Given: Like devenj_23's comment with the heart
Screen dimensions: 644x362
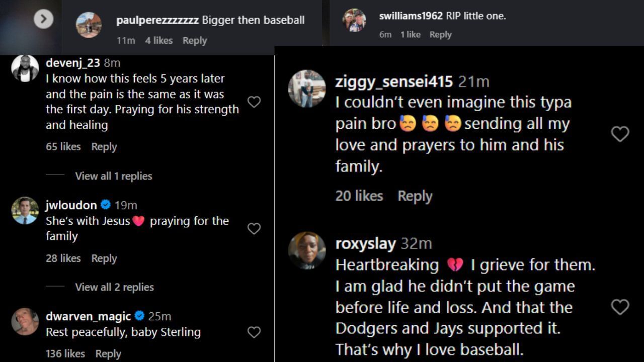Looking at the screenshot, I should tap(254, 102).
